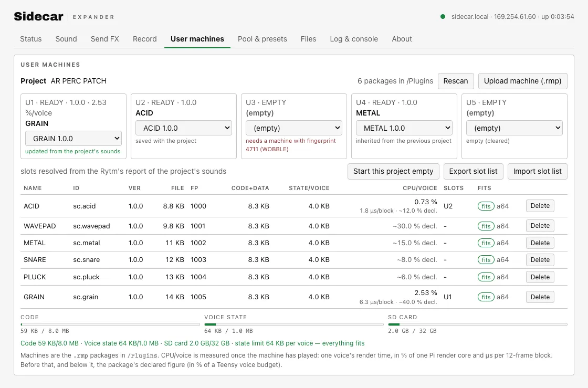Image resolution: width=588 pixels, height=388 pixels.
Task: Open the U2 ACID 1.0.0 machine dropdown
Action: 184,128
